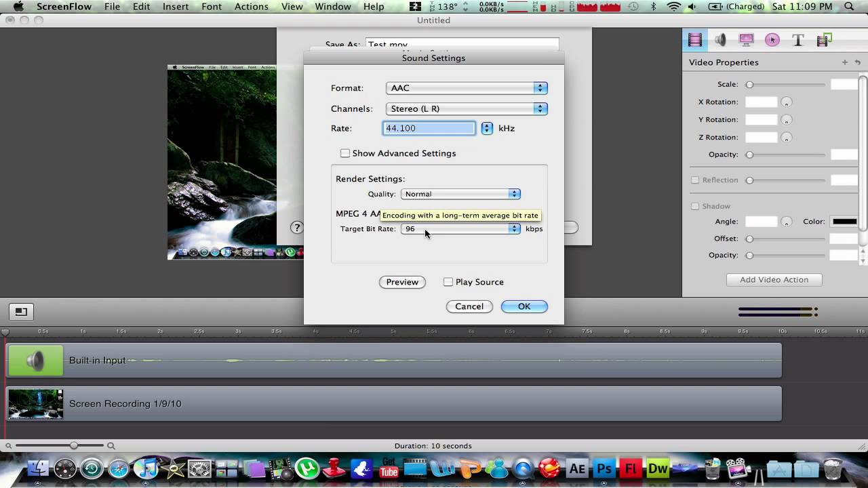
Task: Open the Quality Normal dropdown
Action: click(460, 194)
